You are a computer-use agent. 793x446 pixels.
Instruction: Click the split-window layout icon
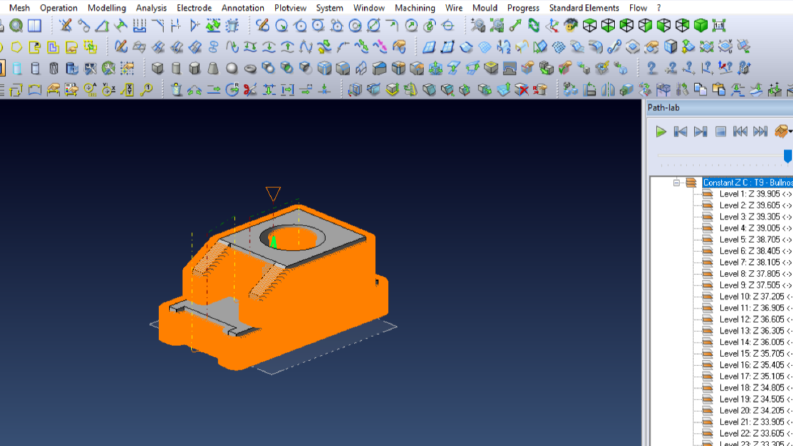(x=35, y=25)
